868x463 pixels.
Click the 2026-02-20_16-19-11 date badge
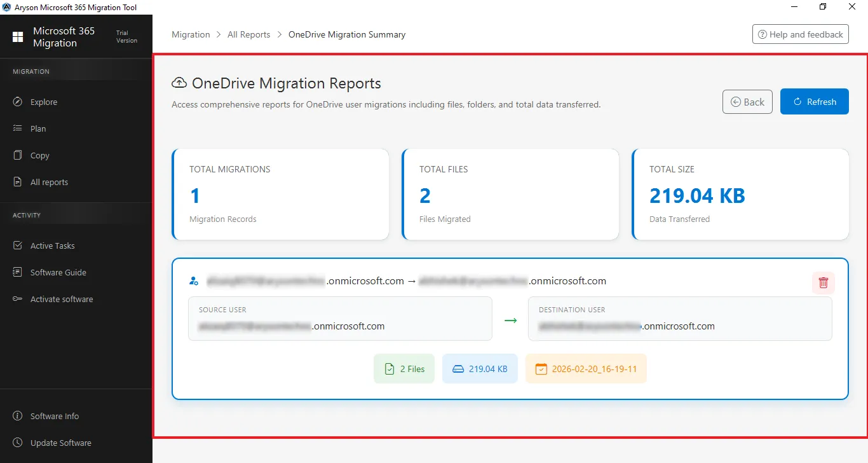coord(586,369)
